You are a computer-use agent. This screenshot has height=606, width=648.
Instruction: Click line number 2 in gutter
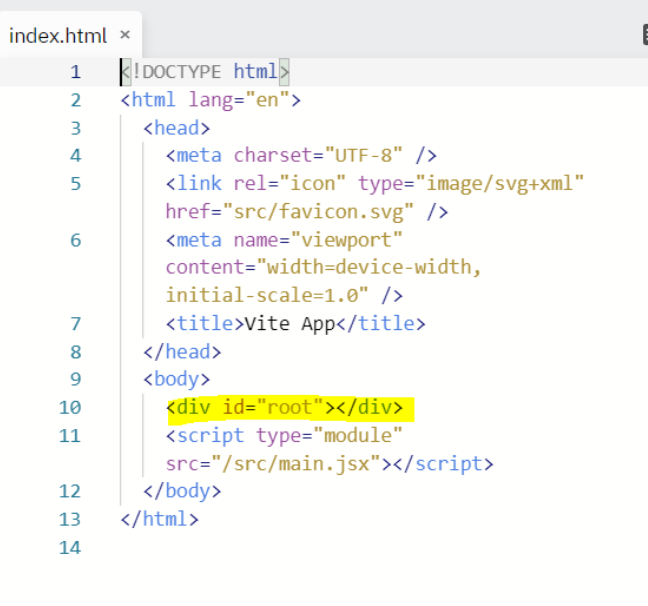coord(75,100)
